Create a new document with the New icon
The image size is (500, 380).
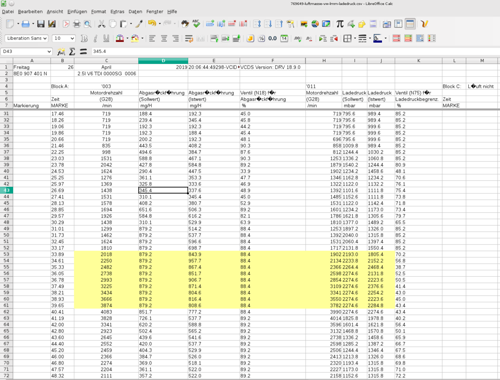[10, 24]
